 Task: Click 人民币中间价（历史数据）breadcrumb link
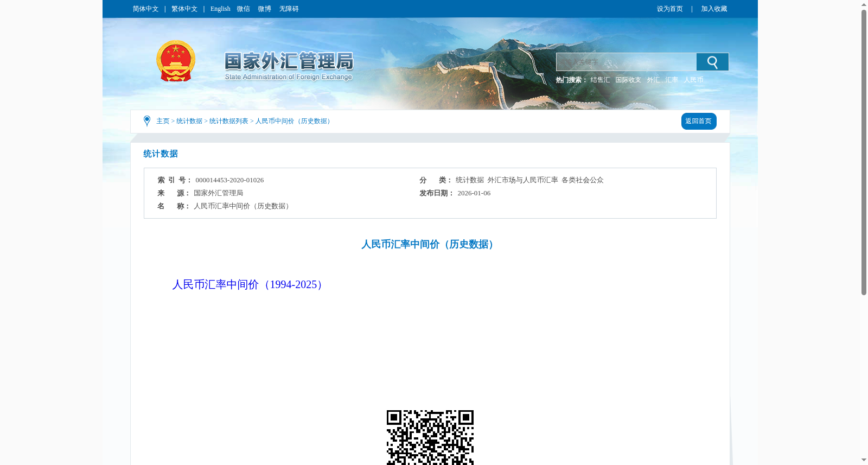[x=294, y=121]
